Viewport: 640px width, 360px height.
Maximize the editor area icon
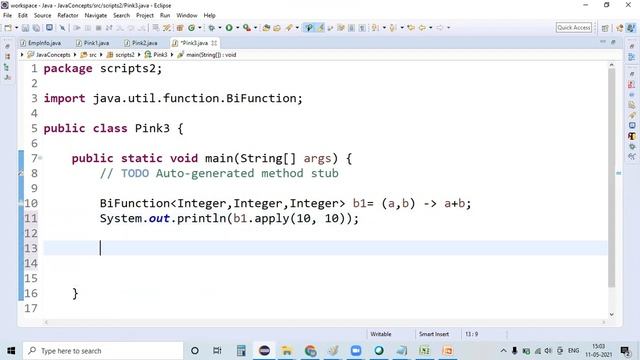tap(613, 42)
